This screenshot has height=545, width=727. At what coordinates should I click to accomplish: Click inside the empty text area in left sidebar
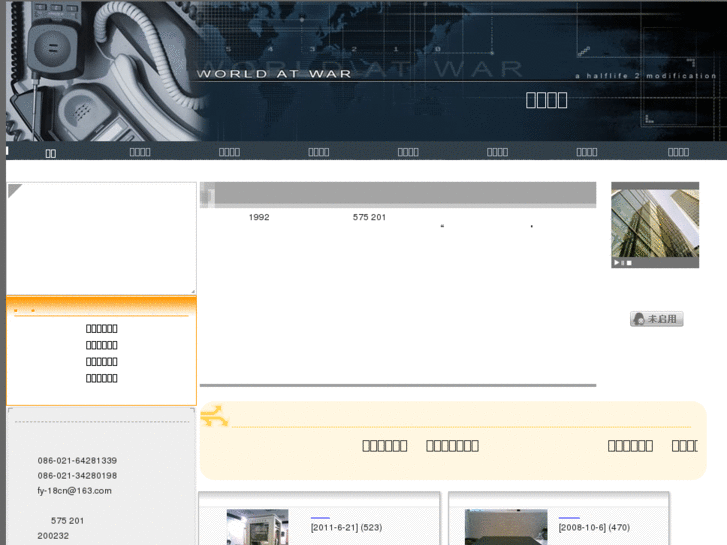coord(101,238)
